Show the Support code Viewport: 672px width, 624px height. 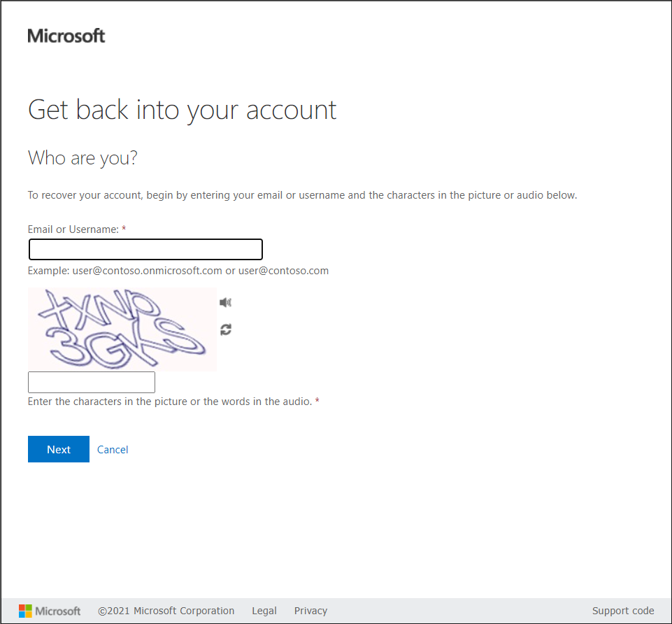click(623, 611)
